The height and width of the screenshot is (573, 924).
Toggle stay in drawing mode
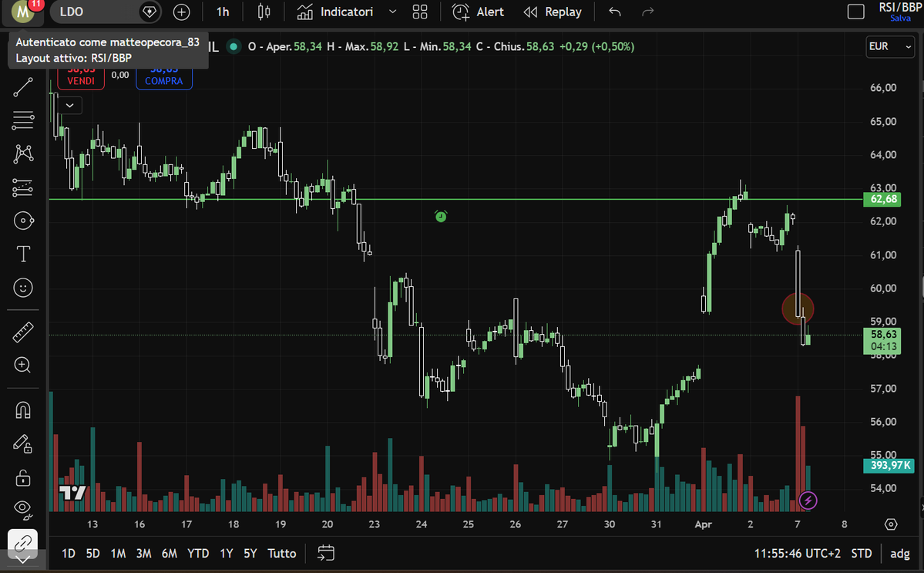[x=23, y=444]
